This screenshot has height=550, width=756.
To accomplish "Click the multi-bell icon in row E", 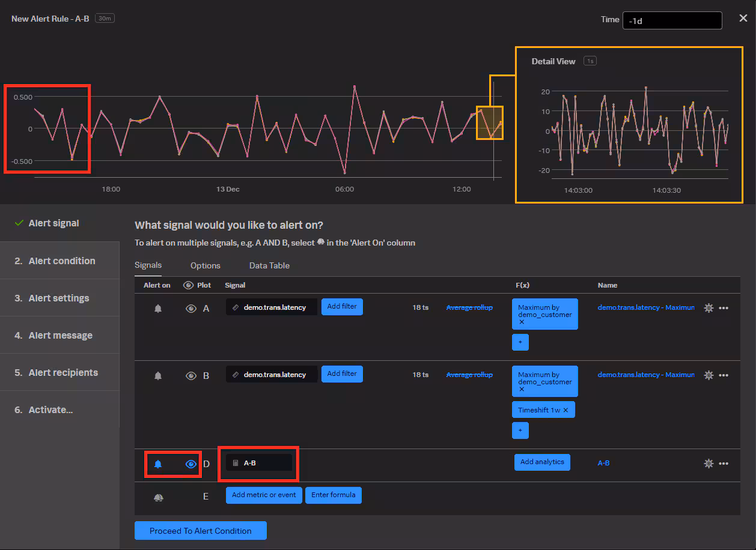I will point(158,498).
